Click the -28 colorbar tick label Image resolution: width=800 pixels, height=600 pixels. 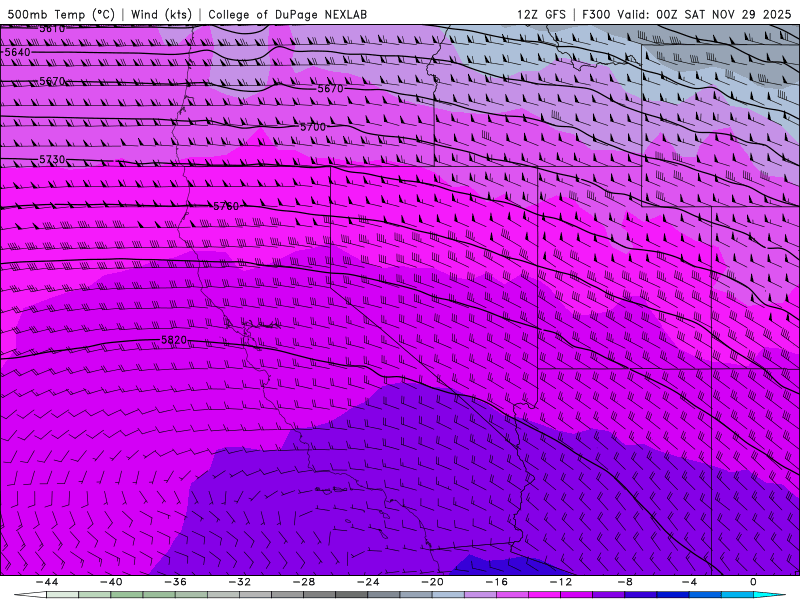coord(304,582)
